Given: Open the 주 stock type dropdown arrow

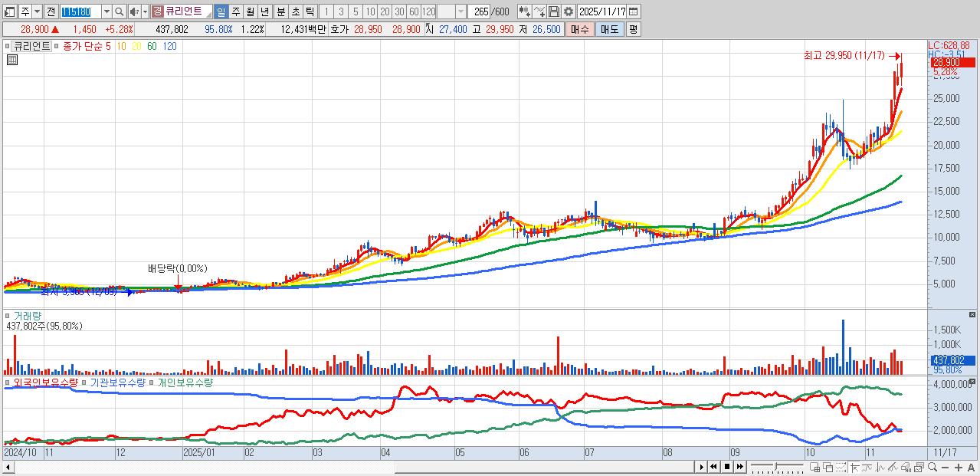Looking at the screenshot, I should click(x=36, y=11).
